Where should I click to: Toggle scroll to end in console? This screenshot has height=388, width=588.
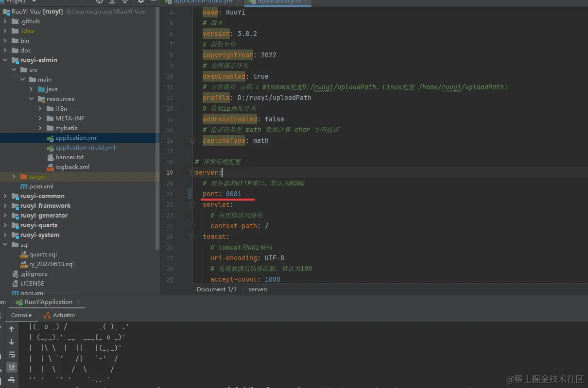(12, 367)
